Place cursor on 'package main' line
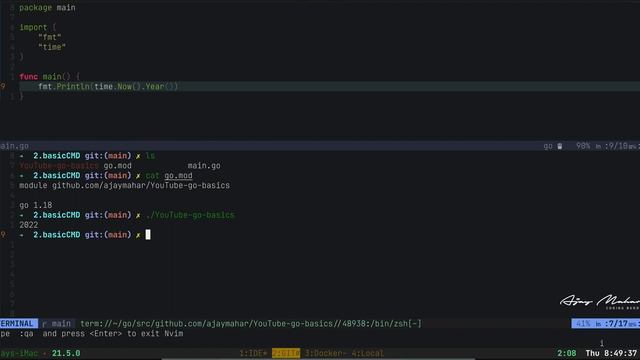Viewport: 640px width, 360px height. pyautogui.click(x=47, y=8)
